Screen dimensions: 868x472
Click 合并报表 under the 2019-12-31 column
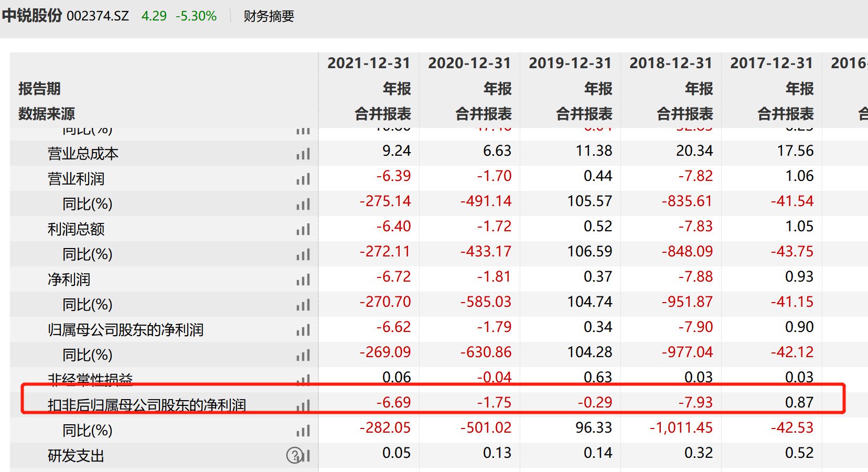[584, 114]
